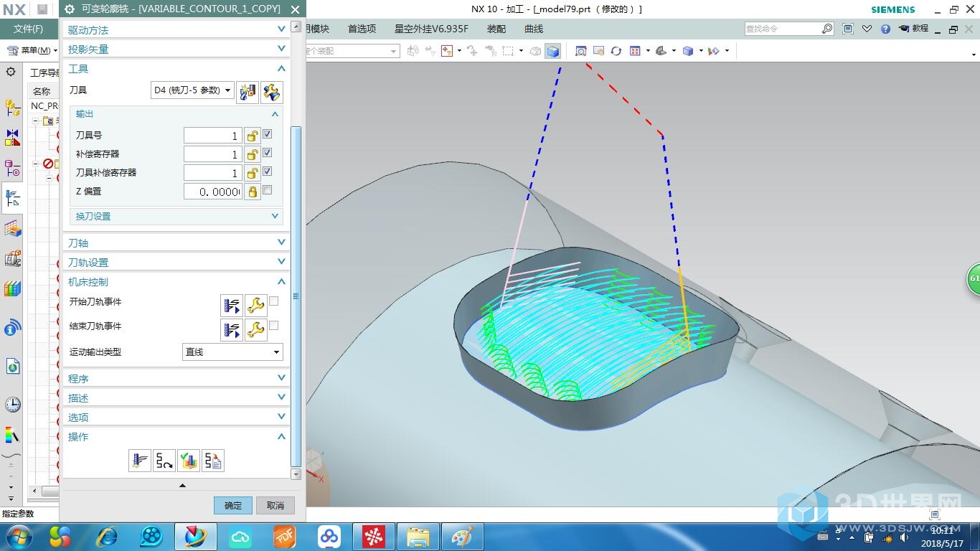This screenshot has width=980, height=551.
Task: Expand the 描述 section
Action: tap(176, 397)
